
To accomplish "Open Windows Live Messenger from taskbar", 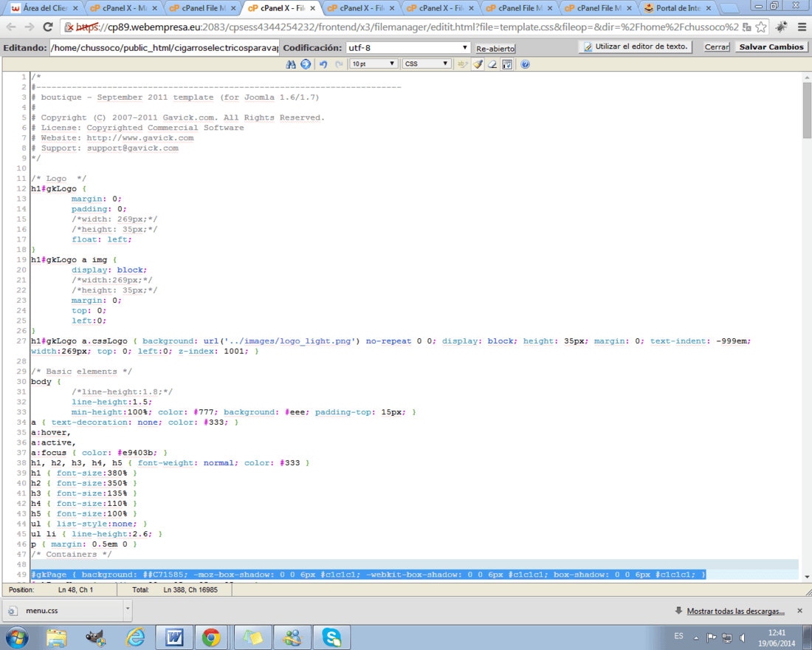I will (x=292, y=637).
